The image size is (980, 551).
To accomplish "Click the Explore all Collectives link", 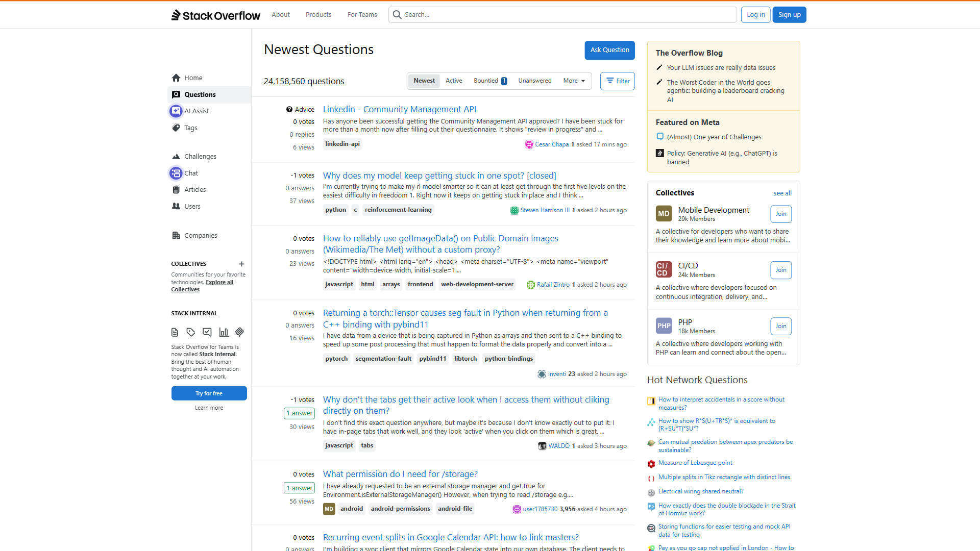I will click(202, 286).
